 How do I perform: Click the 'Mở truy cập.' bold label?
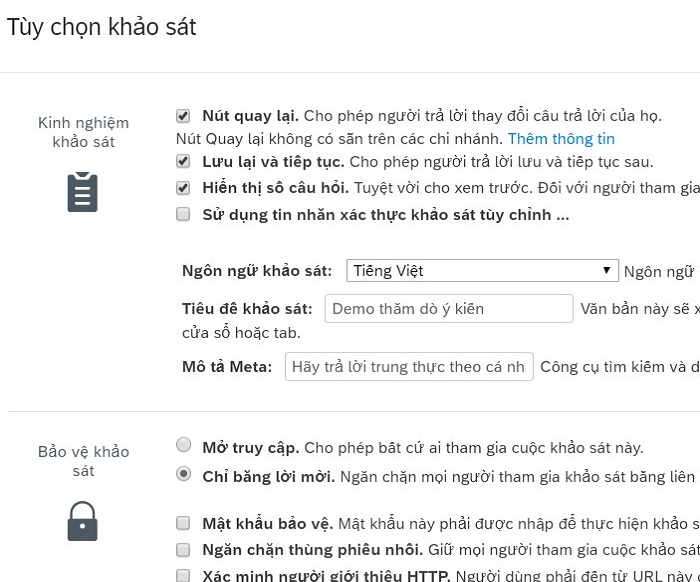click(x=251, y=448)
